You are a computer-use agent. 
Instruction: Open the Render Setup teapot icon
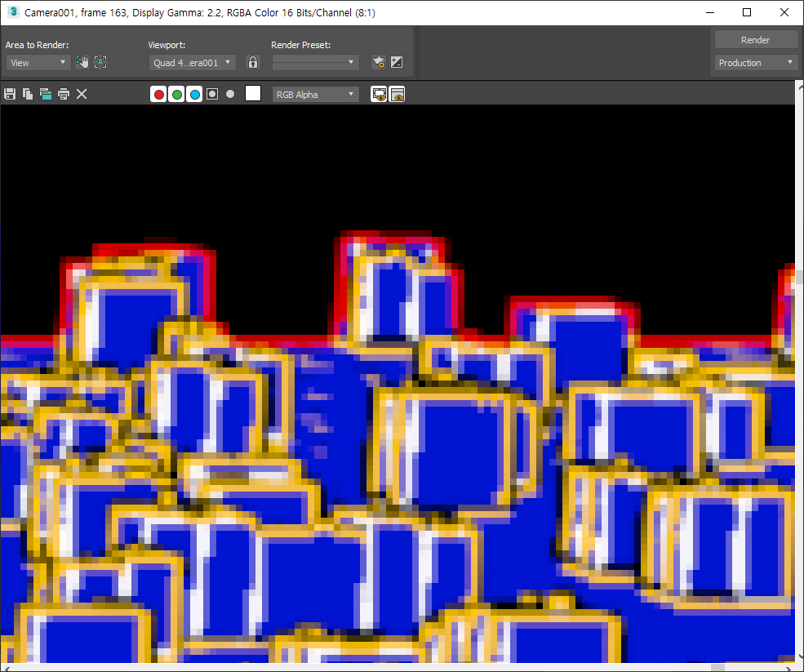[379, 63]
